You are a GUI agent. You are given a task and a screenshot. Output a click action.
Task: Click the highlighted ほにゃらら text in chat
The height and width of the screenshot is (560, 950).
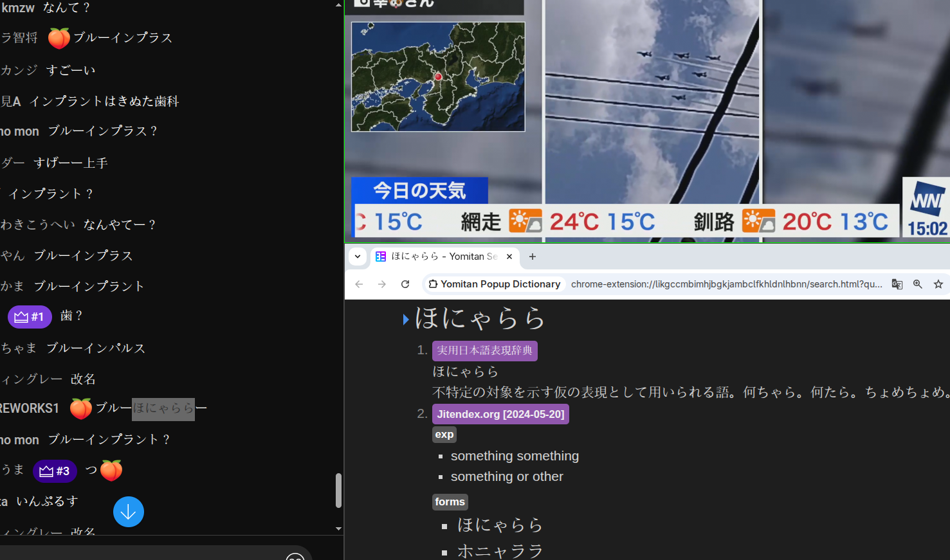coord(163,409)
